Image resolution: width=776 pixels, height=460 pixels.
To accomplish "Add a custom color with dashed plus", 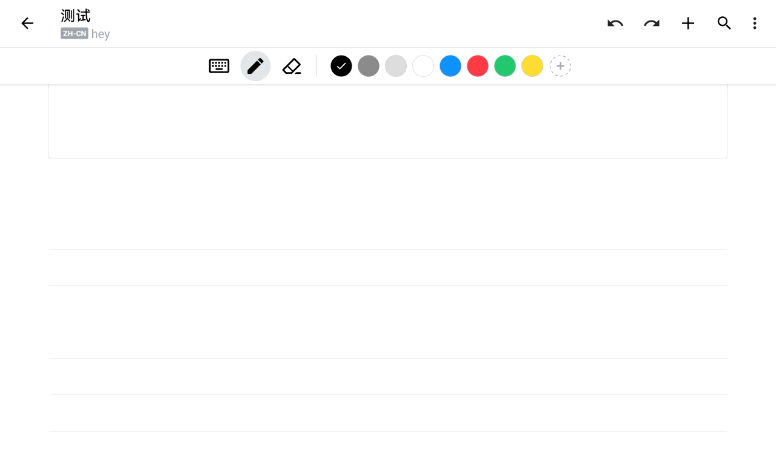I will click(x=560, y=66).
